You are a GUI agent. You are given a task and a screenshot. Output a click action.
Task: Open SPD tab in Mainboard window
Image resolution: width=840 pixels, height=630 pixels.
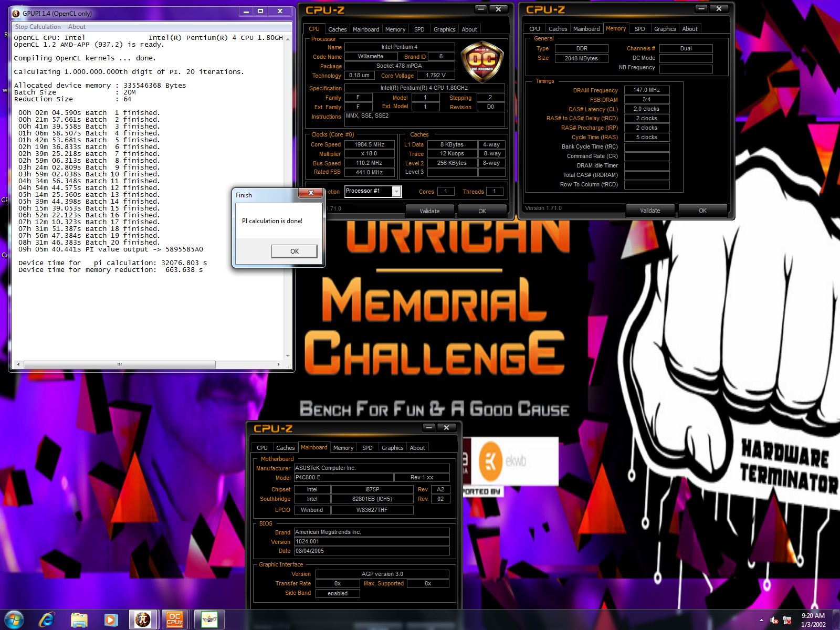[x=367, y=448]
